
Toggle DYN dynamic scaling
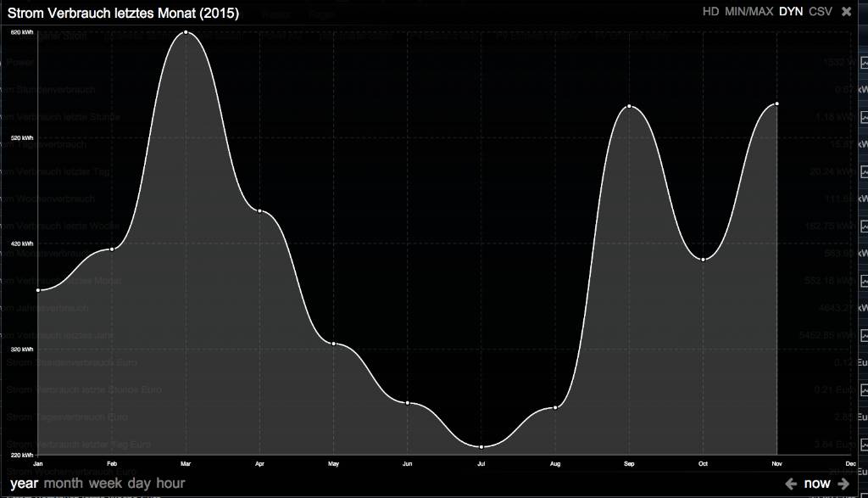pos(791,12)
